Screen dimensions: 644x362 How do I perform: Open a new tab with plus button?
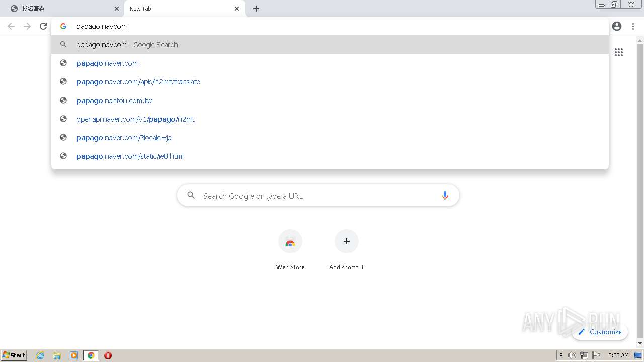pos(256,9)
